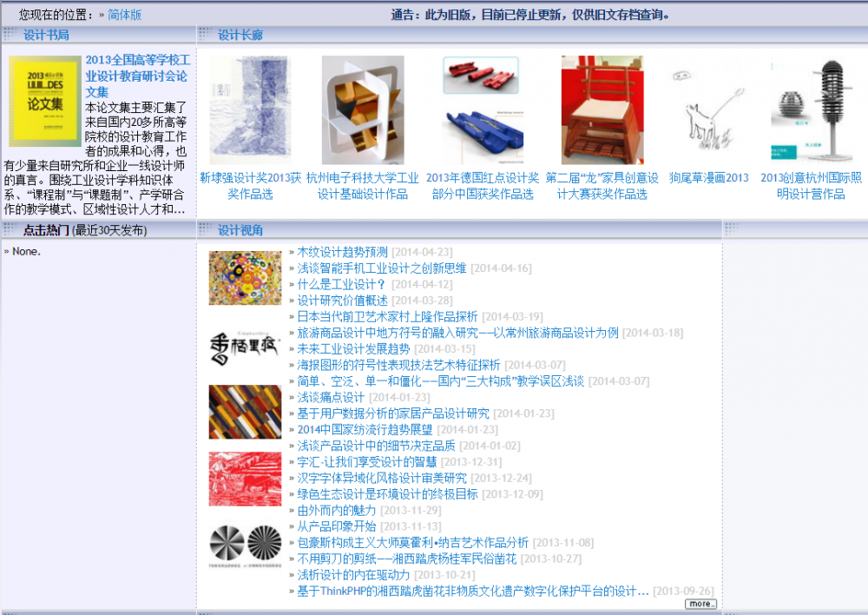Click the Hangzhou lighting design lamp thumbnail
This screenshot has height=615, width=868.
[x=811, y=109]
